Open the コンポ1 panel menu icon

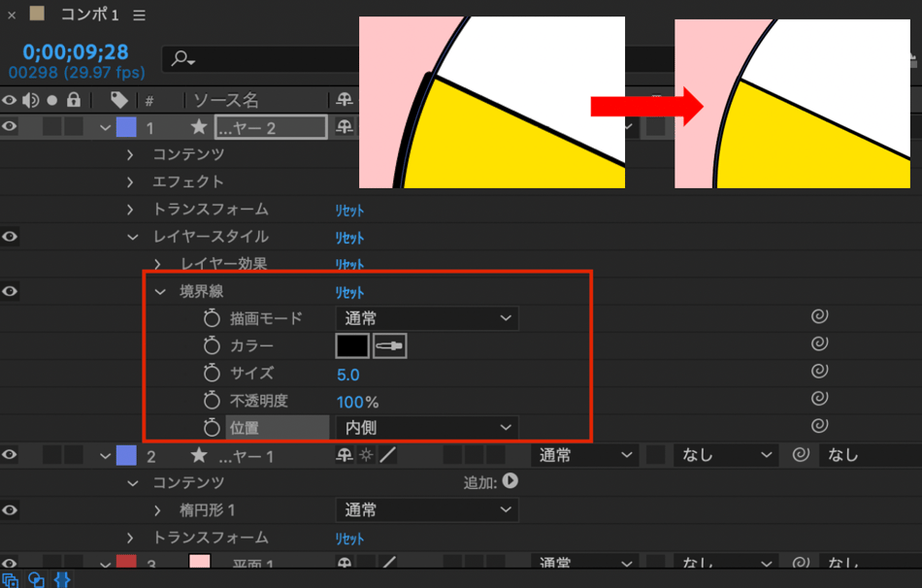[x=139, y=16]
